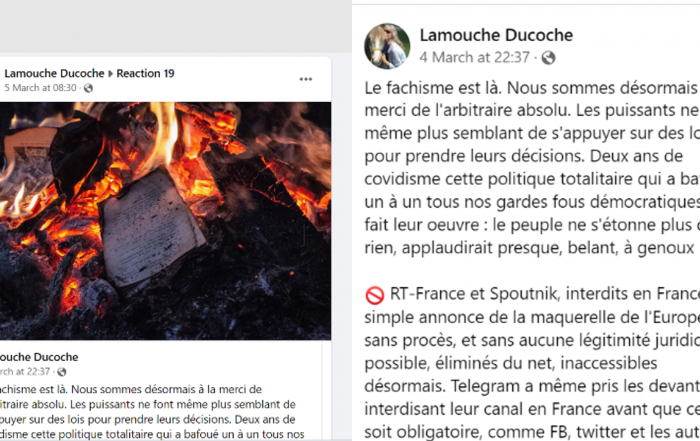700x441 pixels.
Task: Open the 5 March at 08:30 timestamp
Action: click(x=40, y=88)
